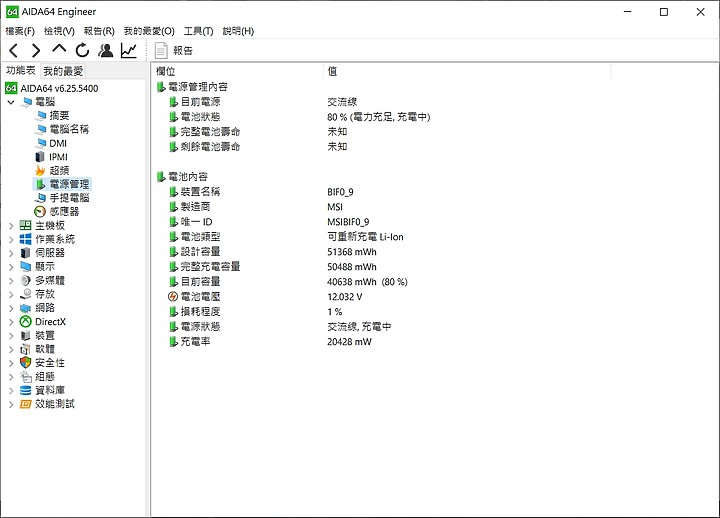The image size is (720, 518).
Task: Expand the 多媒體 tree node
Action: click(x=11, y=281)
